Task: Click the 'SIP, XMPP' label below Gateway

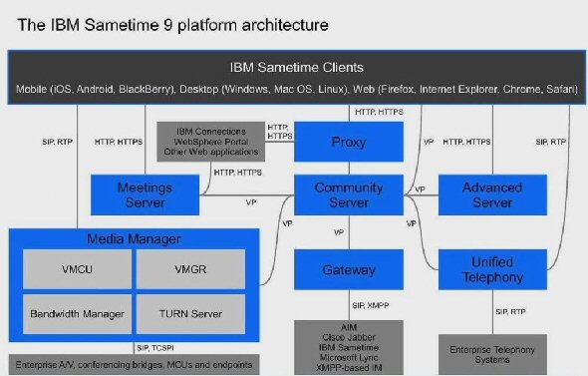Action: (x=371, y=305)
